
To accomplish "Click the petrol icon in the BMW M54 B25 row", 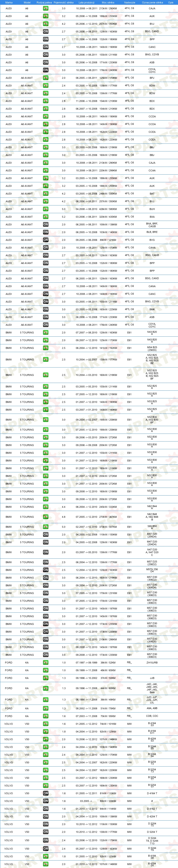I will tap(46, 348).
